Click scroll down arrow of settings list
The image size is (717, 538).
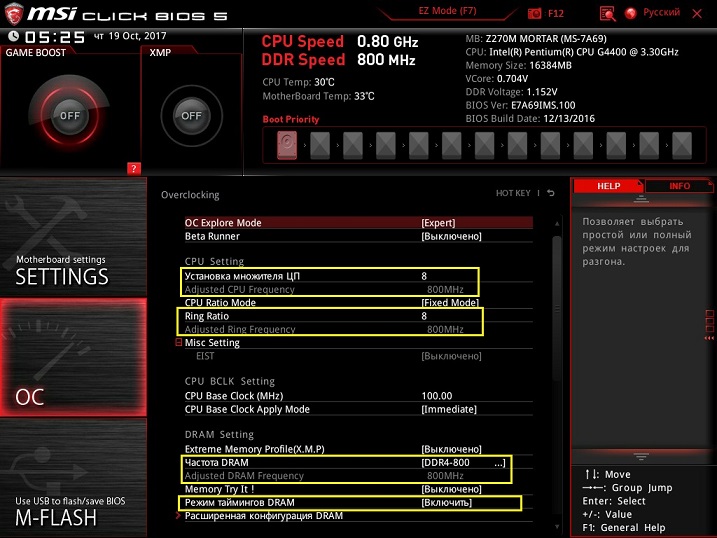tap(557, 527)
